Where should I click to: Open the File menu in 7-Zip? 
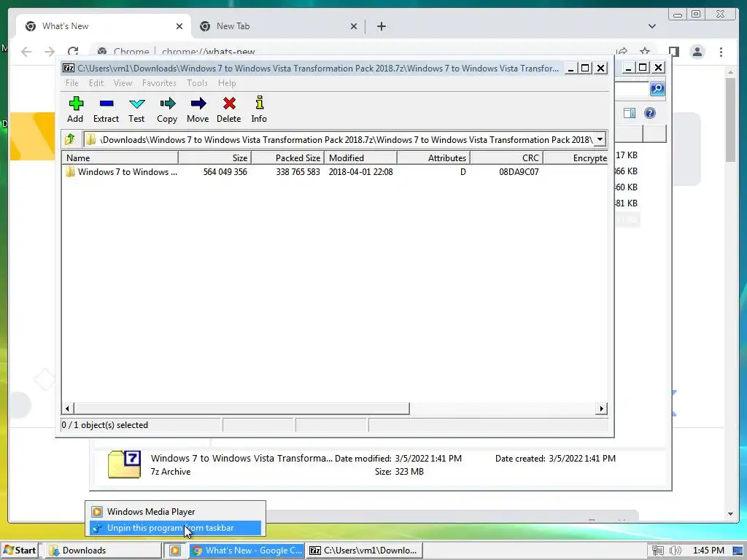(x=72, y=83)
